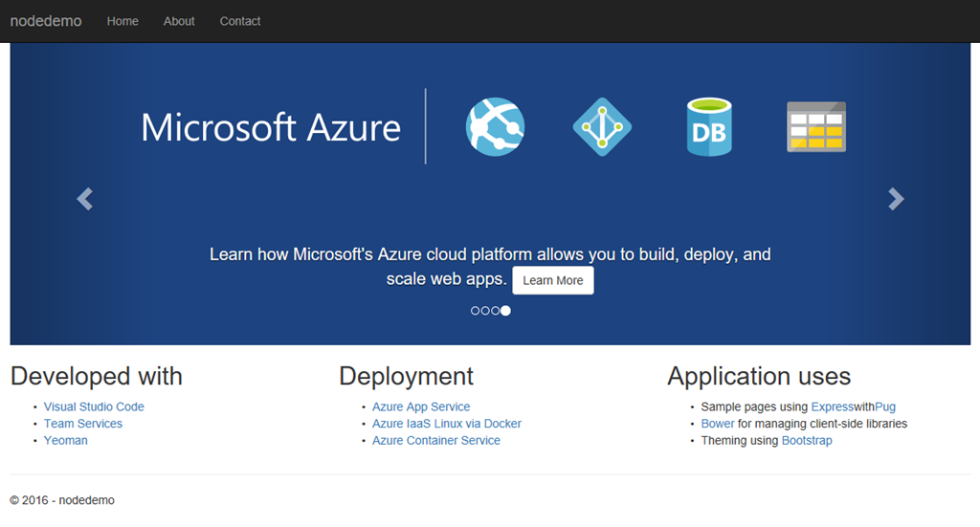Select the third carousel indicator dot
The height and width of the screenshot is (527, 980).
point(495,311)
